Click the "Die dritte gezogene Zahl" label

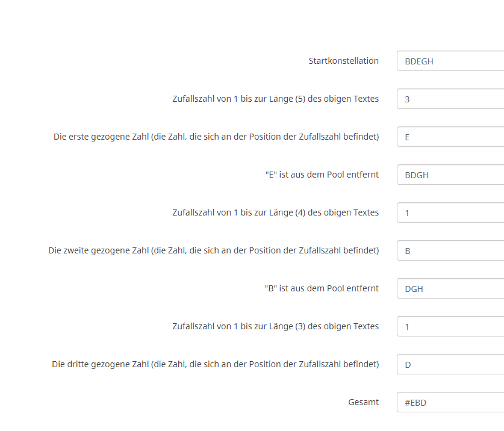[216, 364]
